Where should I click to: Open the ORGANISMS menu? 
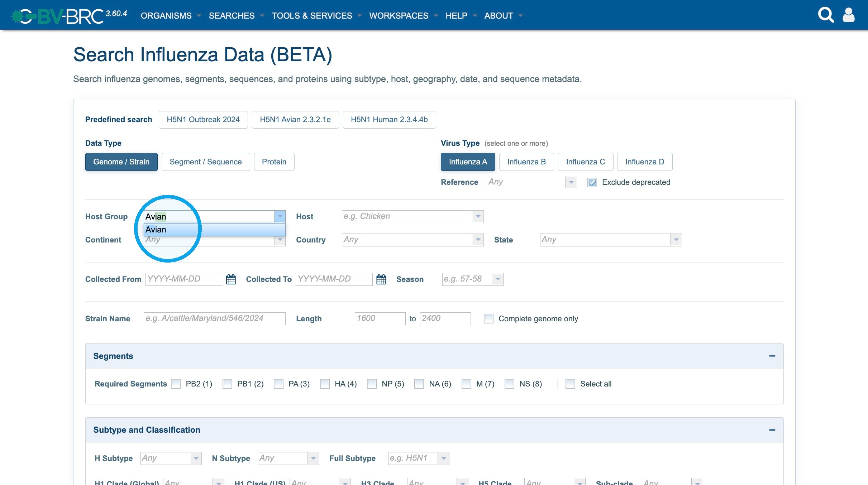click(x=171, y=16)
